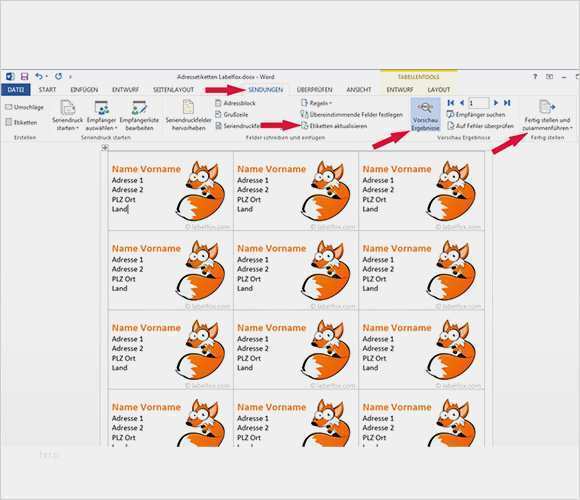Open Fertig stellen und zusammenführen menu
Screen dimensions: 580x500
coord(547,115)
